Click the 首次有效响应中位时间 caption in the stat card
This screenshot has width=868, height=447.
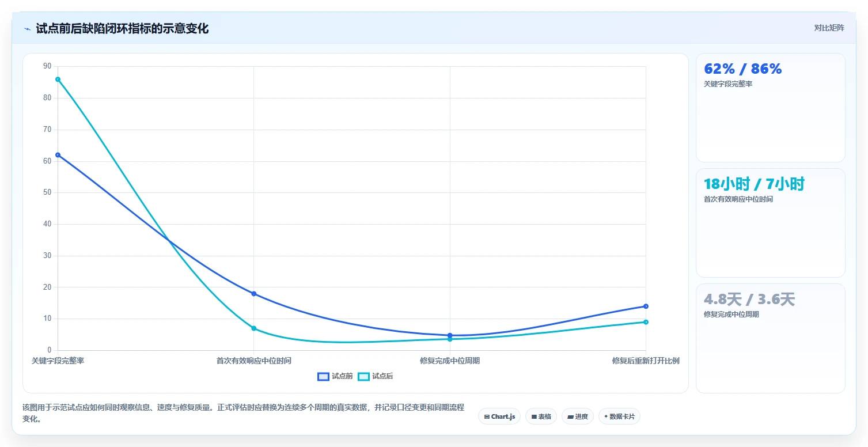[738, 199]
